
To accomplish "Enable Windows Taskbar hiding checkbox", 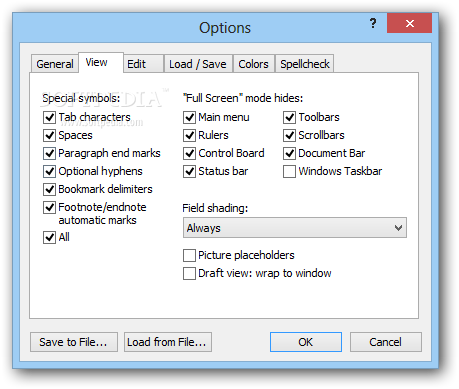I will point(289,171).
